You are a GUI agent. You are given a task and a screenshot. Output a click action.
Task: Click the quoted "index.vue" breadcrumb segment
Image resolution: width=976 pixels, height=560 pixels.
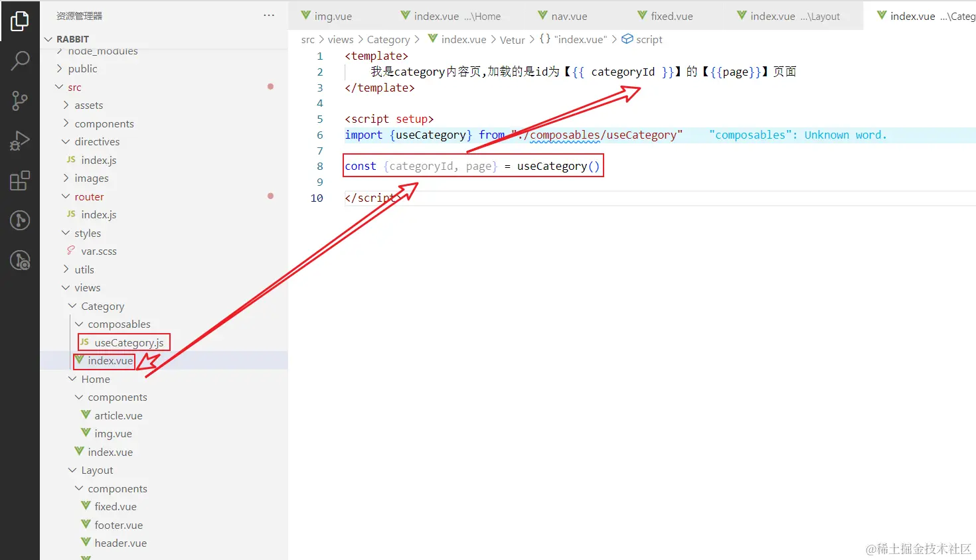(581, 40)
